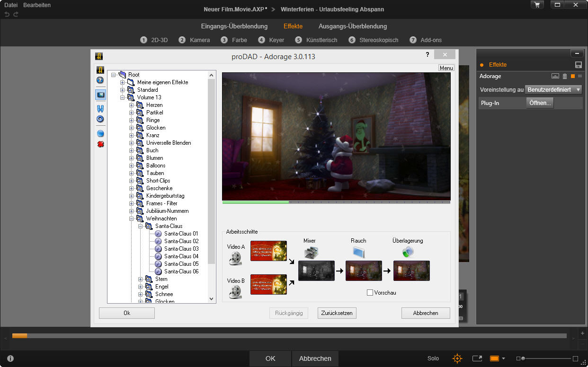The height and width of the screenshot is (367, 588).
Task: Open the gear settings icon in Adorage sidebar
Action: (x=100, y=119)
